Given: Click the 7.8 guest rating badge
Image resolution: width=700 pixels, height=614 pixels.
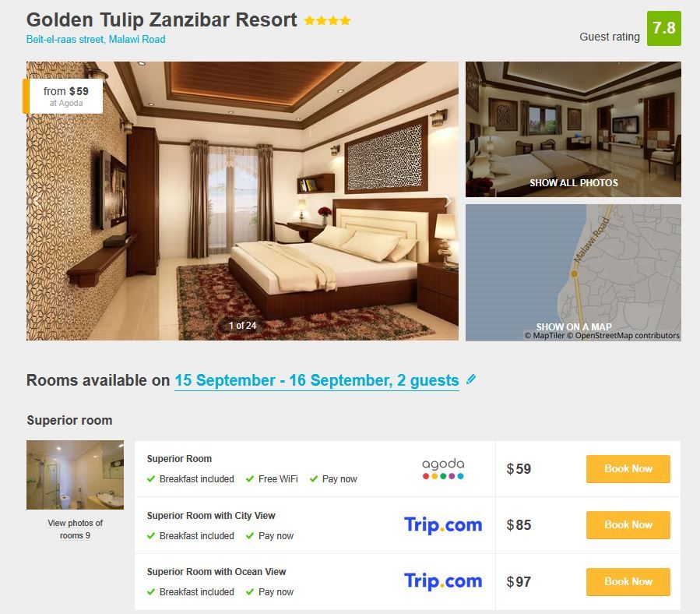Looking at the screenshot, I should tap(664, 28).
